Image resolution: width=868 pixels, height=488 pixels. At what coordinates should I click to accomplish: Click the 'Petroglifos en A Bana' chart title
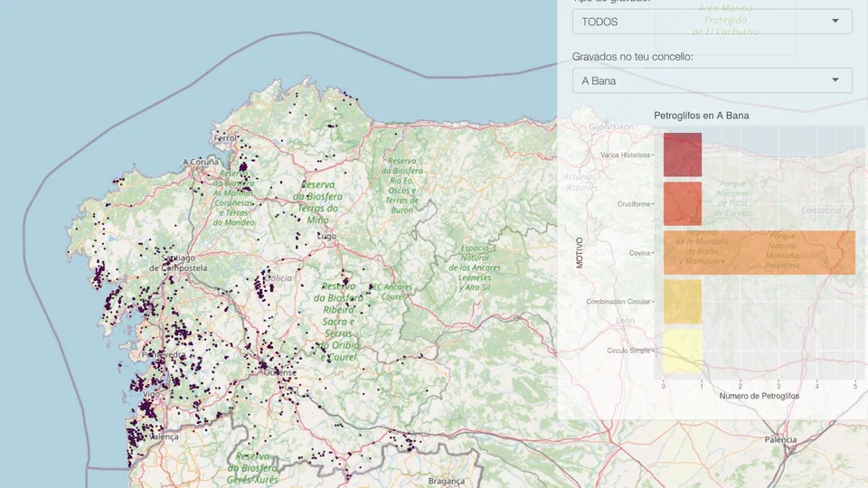point(702,116)
